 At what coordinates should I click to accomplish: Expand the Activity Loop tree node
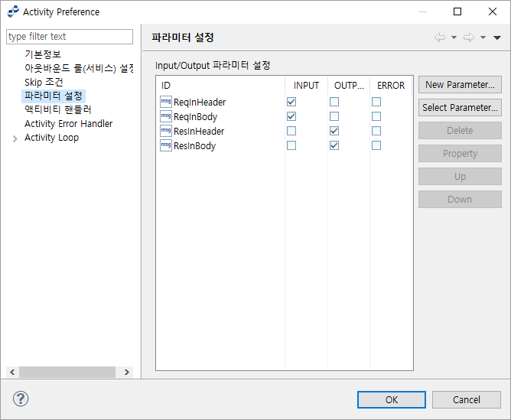click(x=15, y=138)
